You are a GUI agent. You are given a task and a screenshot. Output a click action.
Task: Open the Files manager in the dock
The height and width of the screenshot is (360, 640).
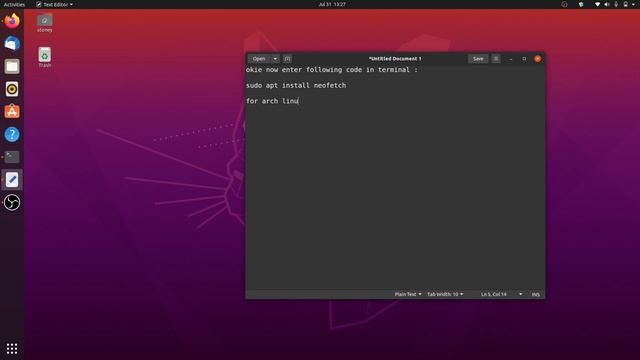tap(12, 66)
